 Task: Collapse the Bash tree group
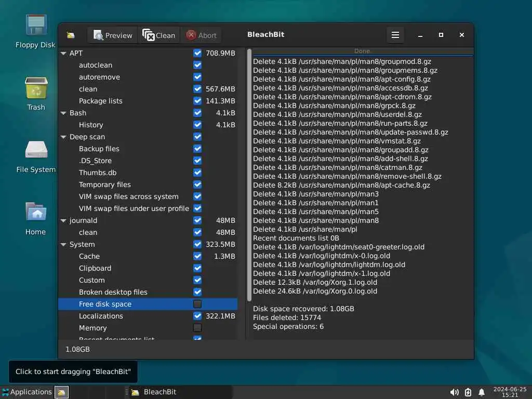tap(63, 113)
